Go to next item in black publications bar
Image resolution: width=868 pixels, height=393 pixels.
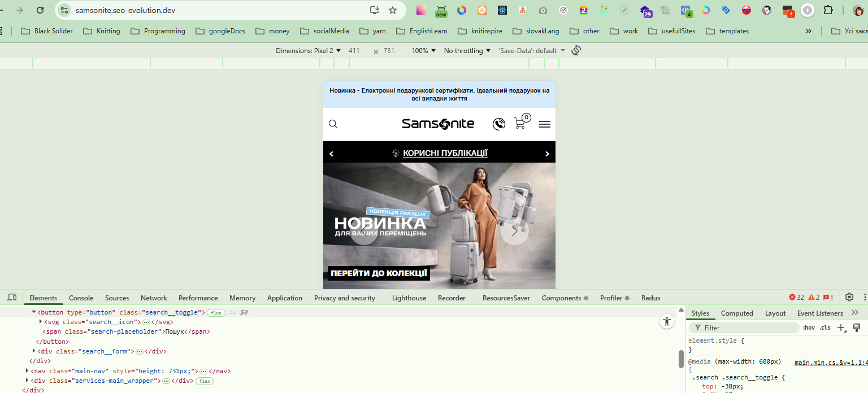[547, 154]
